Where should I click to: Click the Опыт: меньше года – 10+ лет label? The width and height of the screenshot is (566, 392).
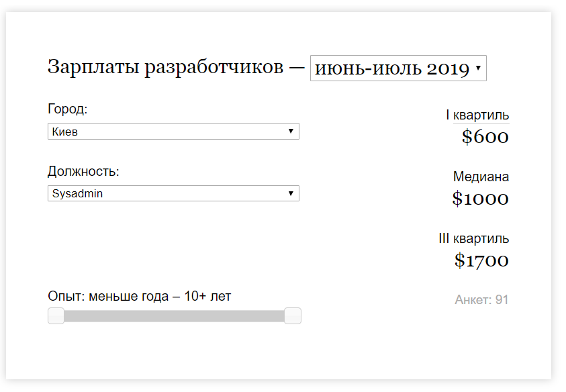(x=139, y=296)
